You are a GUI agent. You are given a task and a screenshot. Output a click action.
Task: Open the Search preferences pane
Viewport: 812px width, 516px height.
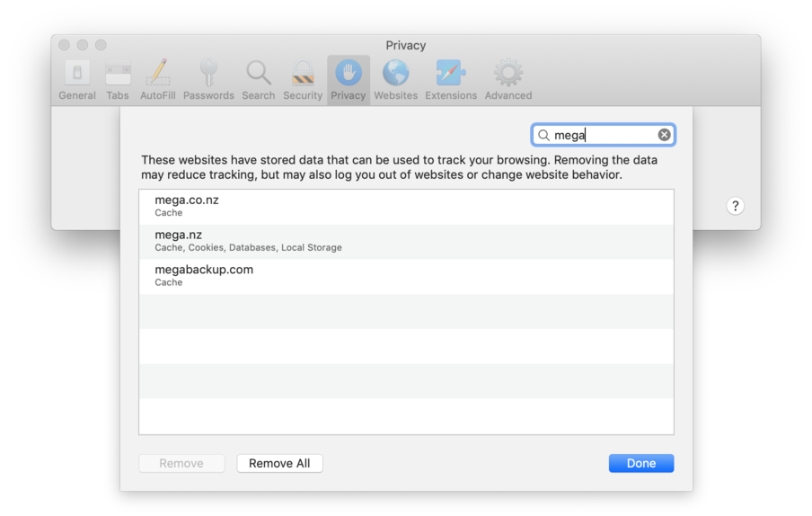click(258, 80)
